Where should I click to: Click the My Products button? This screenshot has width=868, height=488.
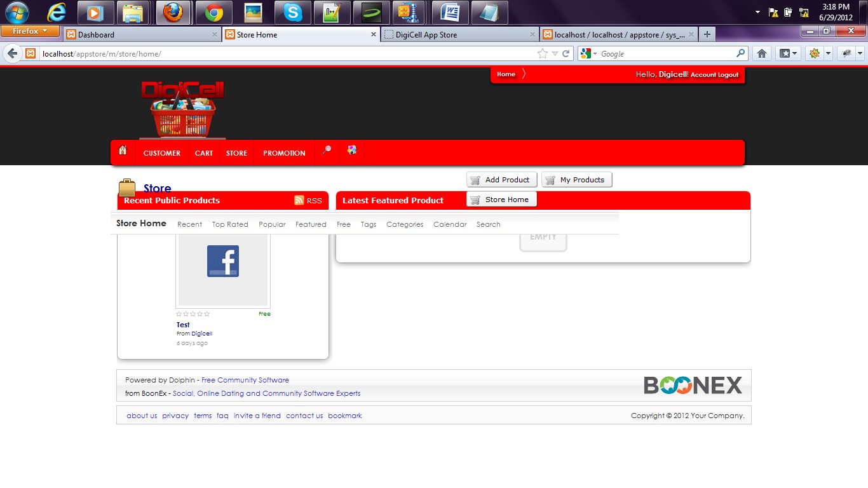(576, 180)
